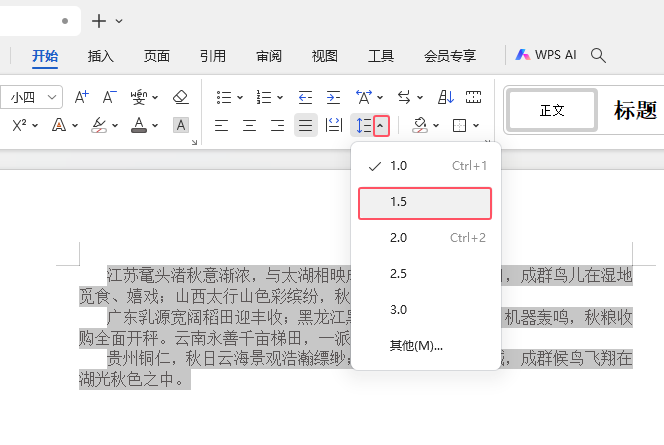Expand Chinese layout options arrow
664x445 pixels.
[380, 98]
